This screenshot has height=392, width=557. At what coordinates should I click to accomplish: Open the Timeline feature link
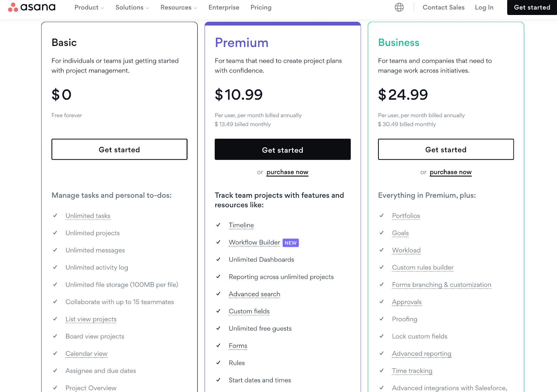pos(241,225)
